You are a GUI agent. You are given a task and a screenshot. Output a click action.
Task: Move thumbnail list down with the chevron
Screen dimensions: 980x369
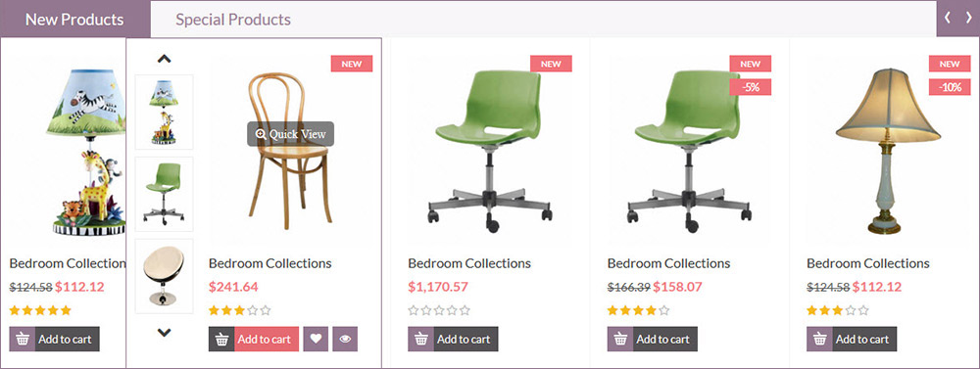tap(164, 333)
